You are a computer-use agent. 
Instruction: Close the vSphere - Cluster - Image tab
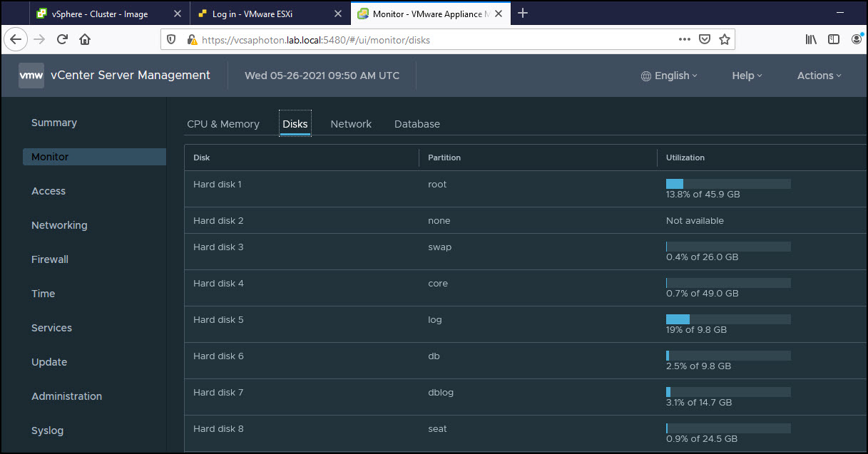pyautogui.click(x=178, y=14)
